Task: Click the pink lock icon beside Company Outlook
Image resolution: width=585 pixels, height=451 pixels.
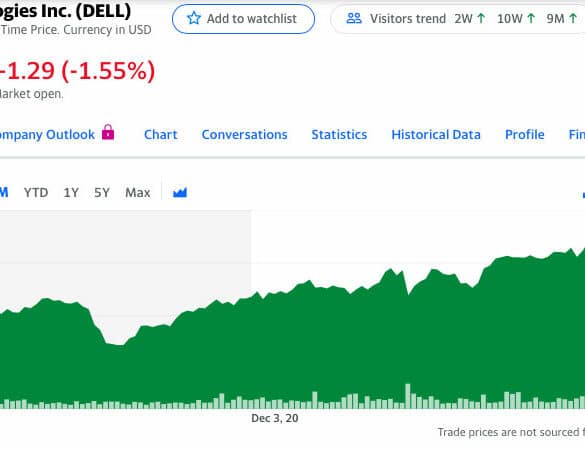Action: [x=108, y=132]
